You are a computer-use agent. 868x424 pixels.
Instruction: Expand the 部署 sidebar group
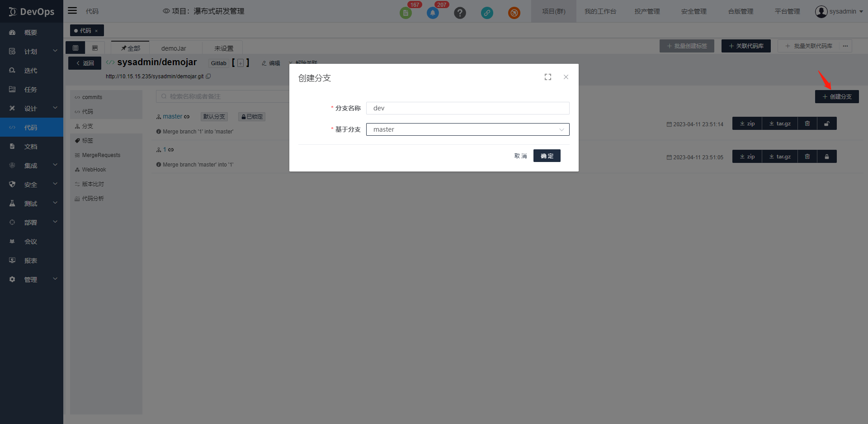[32, 223]
